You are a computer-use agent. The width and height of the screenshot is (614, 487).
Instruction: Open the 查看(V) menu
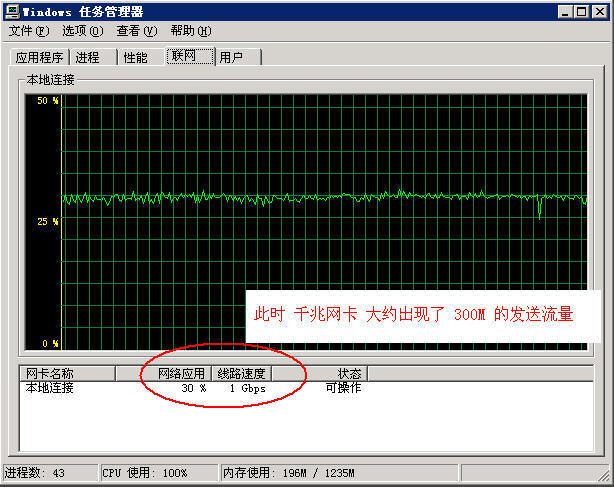137,31
